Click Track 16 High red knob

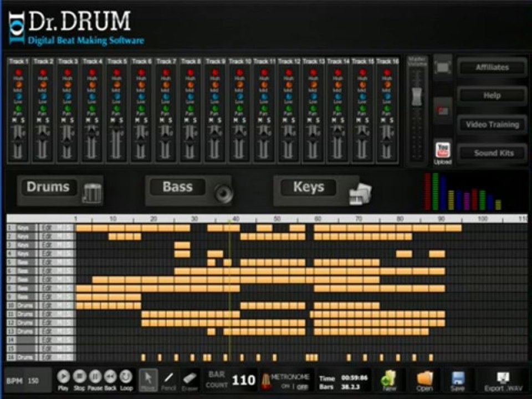click(x=387, y=72)
